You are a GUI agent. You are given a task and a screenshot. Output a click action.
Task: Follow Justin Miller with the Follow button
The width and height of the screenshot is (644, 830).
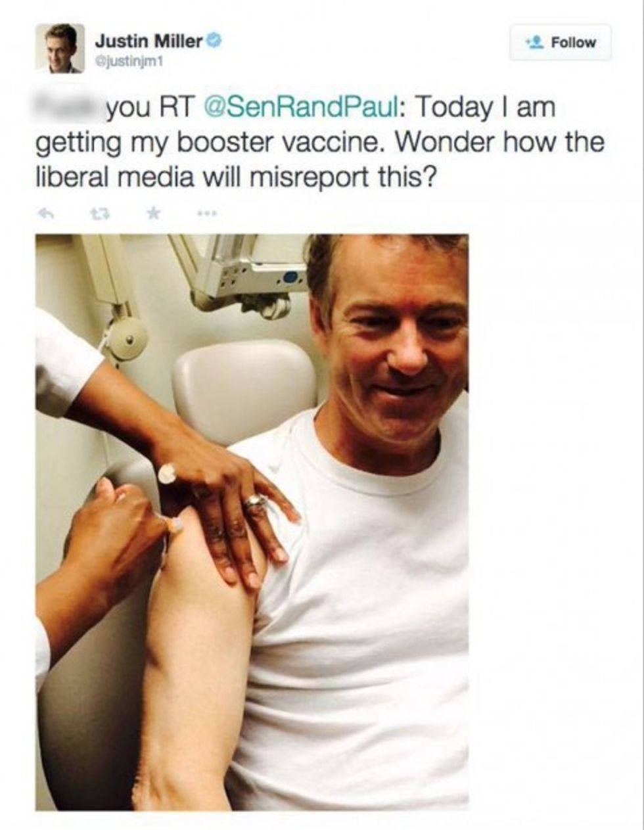pos(561,42)
